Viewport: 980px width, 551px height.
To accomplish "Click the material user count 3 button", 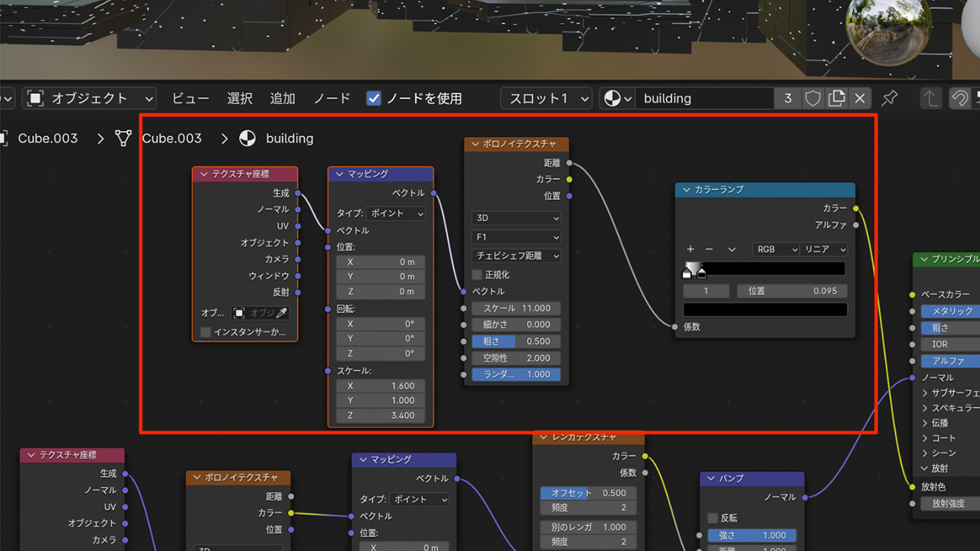I will click(788, 98).
